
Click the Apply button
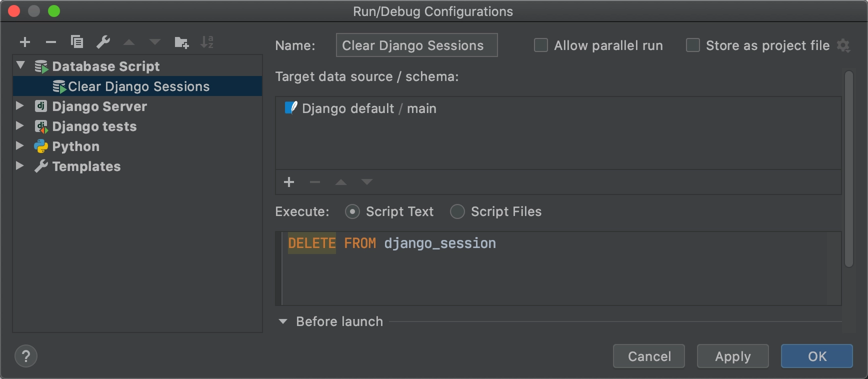tap(733, 356)
